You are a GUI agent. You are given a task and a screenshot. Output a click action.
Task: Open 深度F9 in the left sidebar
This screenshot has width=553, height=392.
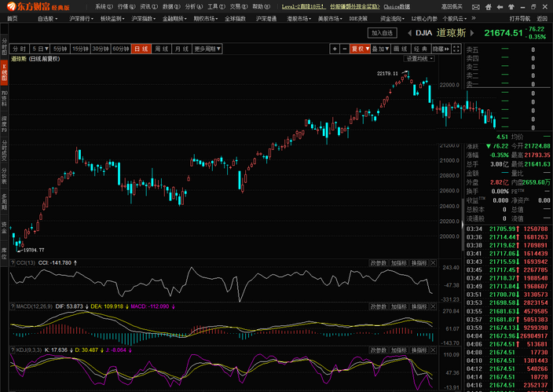(x=4, y=124)
